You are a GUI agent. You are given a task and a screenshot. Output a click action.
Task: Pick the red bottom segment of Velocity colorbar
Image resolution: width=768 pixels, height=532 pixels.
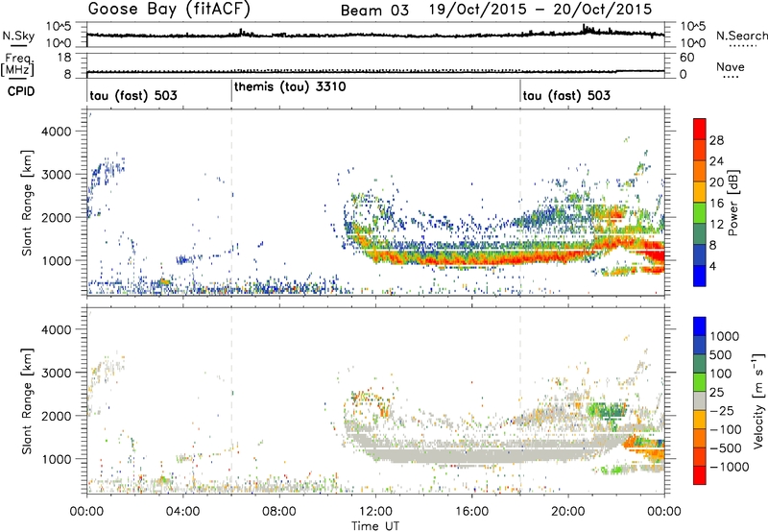click(x=700, y=475)
